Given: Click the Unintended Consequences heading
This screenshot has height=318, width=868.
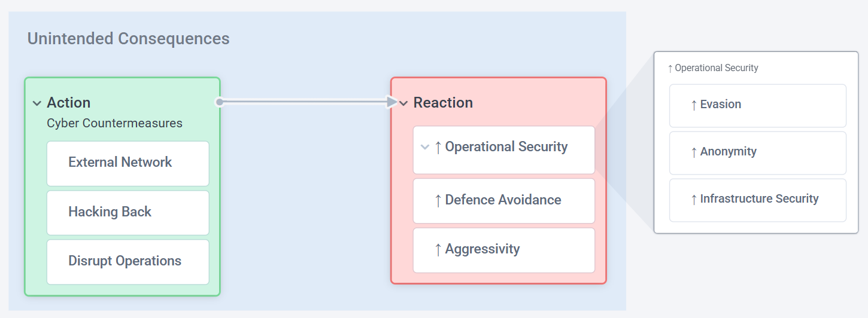Looking at the screenshot, I should (129, 39).
